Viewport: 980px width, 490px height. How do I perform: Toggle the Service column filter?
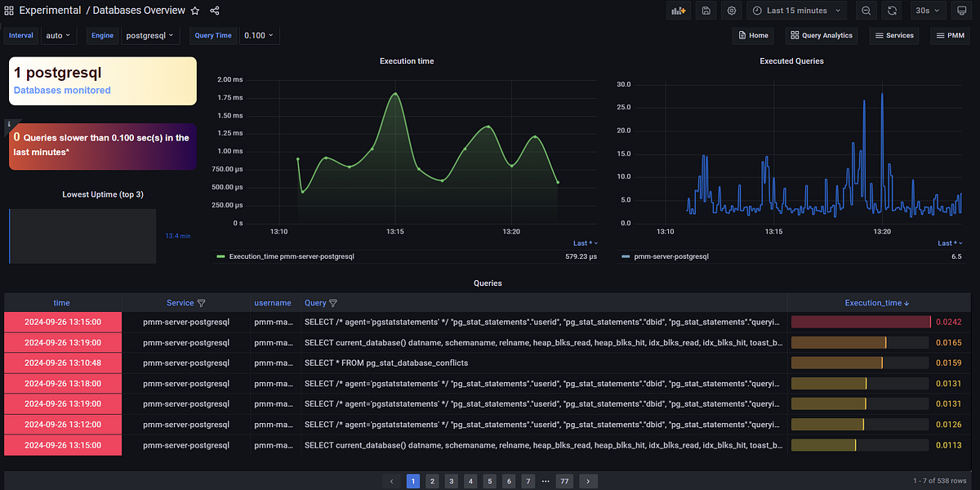click(203, 302)
